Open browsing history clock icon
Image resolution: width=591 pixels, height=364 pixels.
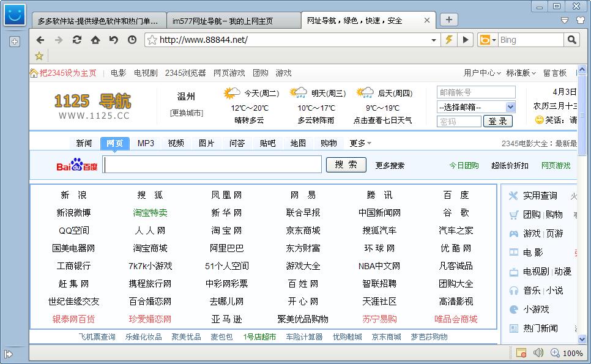pos(132,40)
